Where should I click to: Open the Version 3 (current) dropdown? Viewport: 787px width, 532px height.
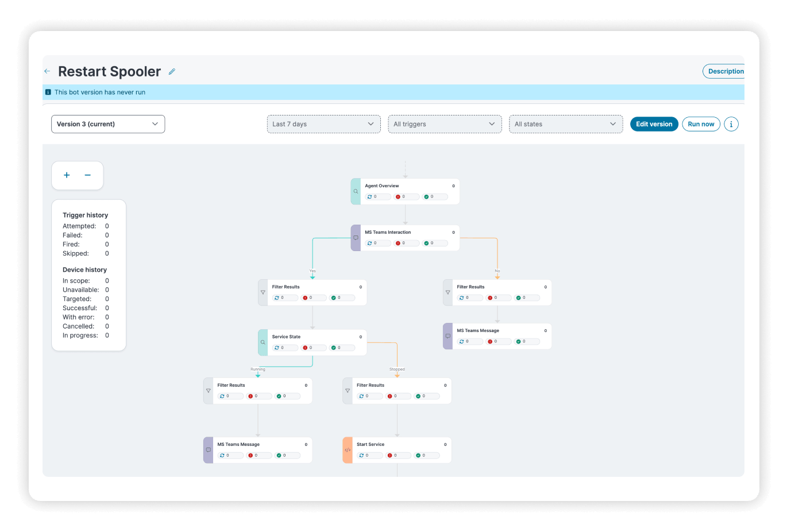tap(108, 124)
